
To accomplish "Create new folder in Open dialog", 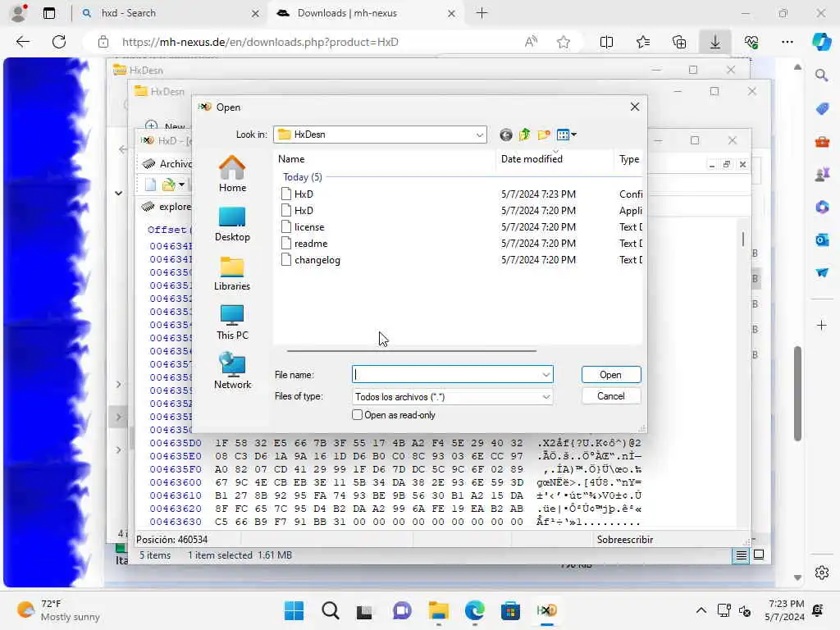I will pyautogui.click(x=544, y=135).
